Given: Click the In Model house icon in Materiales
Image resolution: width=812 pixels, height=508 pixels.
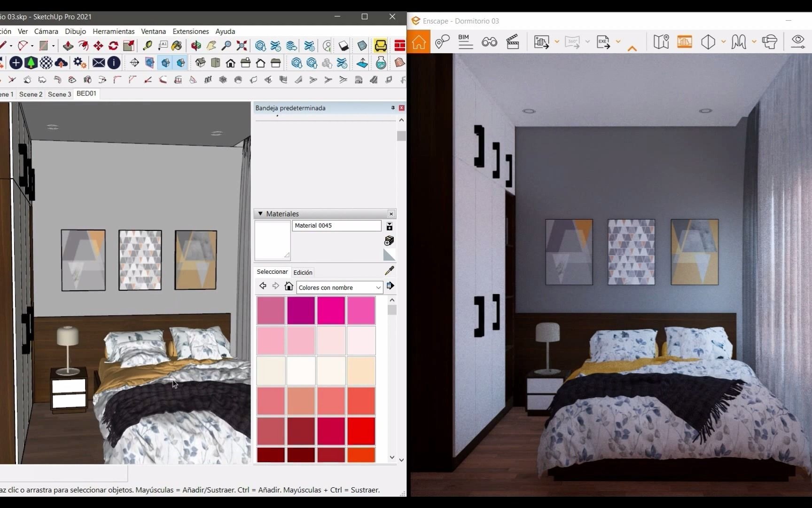Looking at the screenshot, I should tap(289, 286).
